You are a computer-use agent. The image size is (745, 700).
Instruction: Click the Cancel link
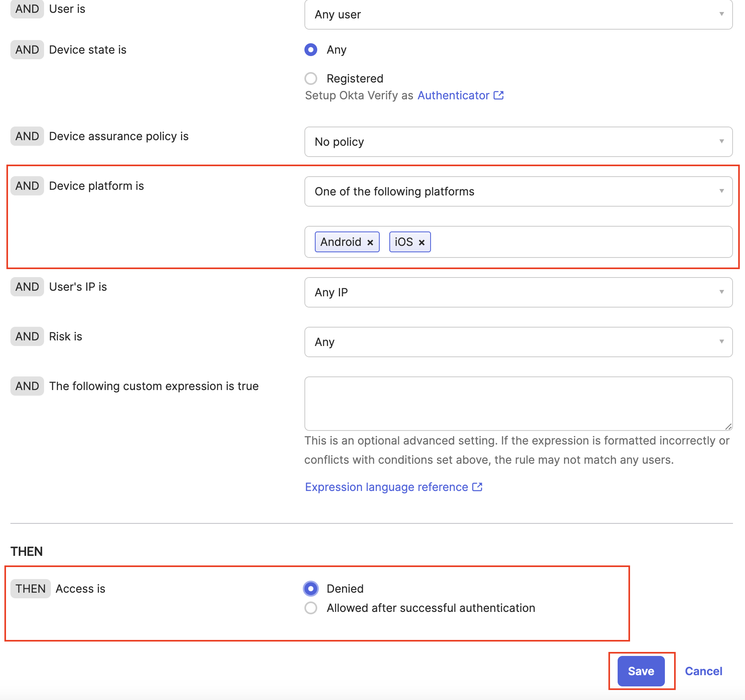coord(703,671)
